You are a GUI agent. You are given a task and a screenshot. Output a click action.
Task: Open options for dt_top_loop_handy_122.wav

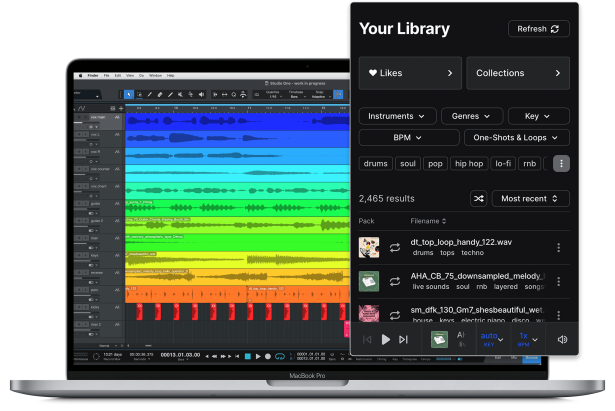tap(558, 248)
